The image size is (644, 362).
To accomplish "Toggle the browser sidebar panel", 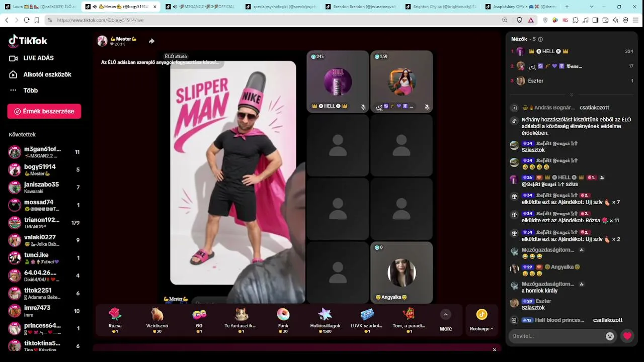I will 596,20.
